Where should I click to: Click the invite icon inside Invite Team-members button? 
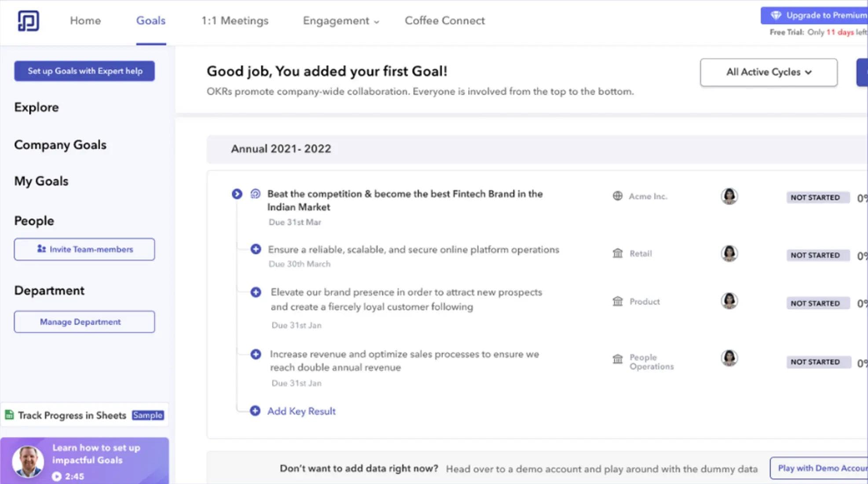[x=42, y=249]
